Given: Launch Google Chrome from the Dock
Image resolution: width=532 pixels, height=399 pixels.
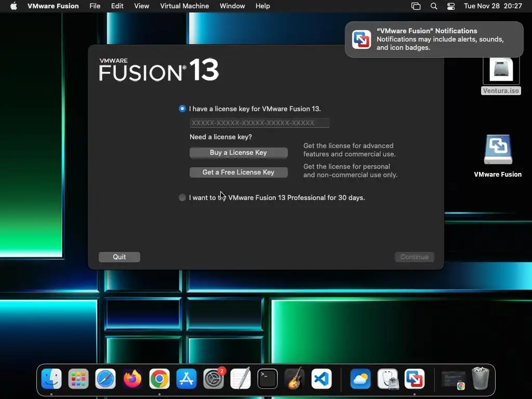Looking at the screenshot, I should point(159,379).
